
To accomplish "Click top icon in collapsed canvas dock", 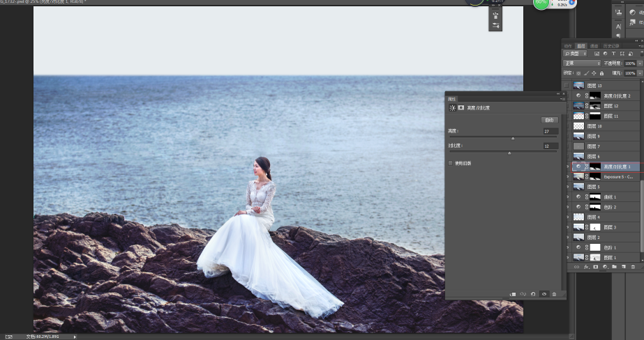I will (495, 15).
